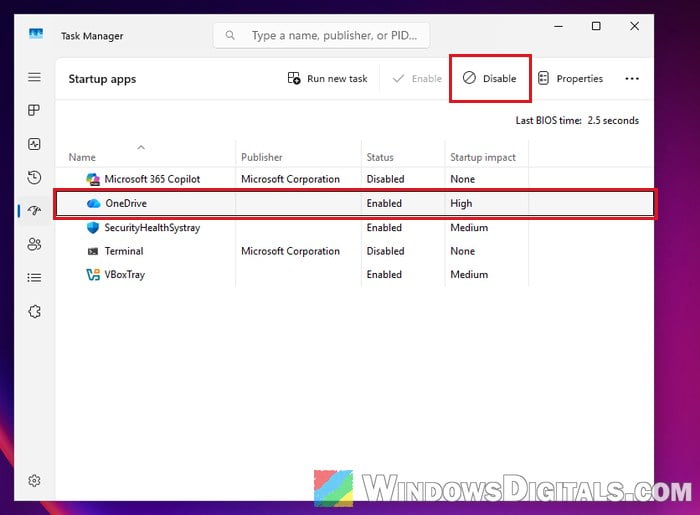700x515 pixels.
Task: Click the Startup apps page heading
Action: 102,79
